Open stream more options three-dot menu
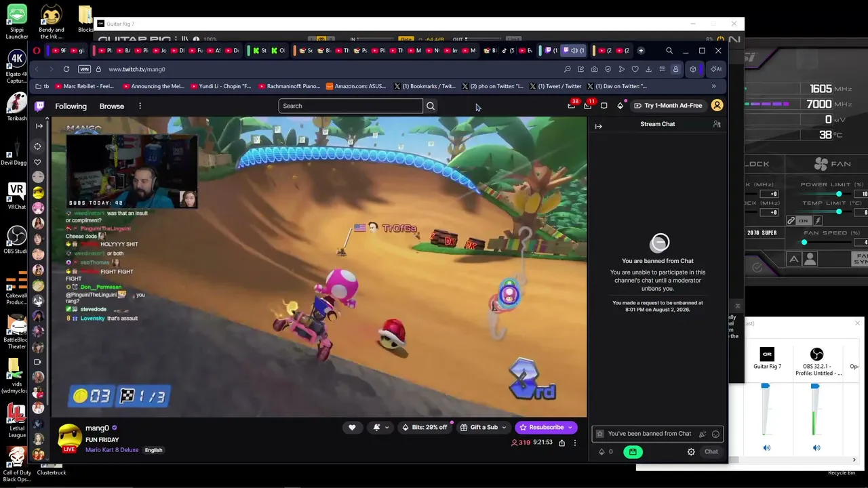 pos(575,443)
